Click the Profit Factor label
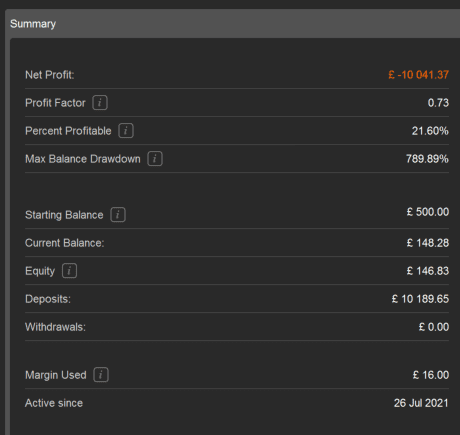This screenshot has height=435, width=460. pos(55,103)
